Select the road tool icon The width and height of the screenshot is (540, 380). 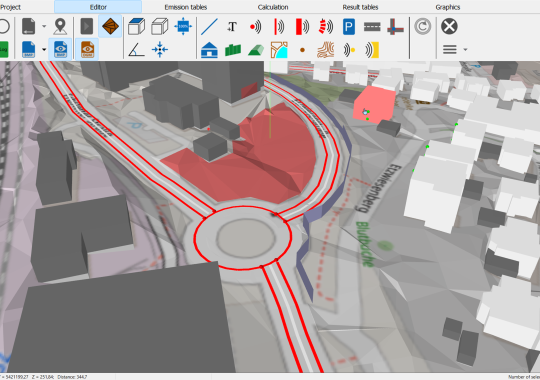372,27
